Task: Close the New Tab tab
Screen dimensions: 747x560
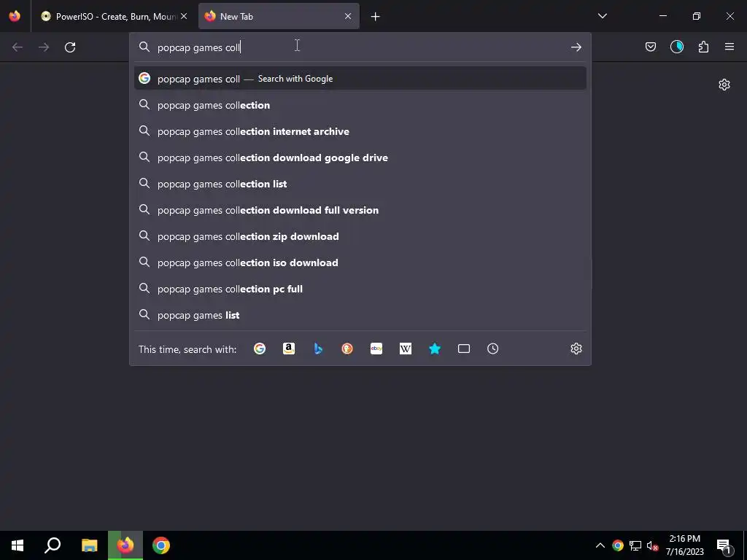Action: (348, 16)
